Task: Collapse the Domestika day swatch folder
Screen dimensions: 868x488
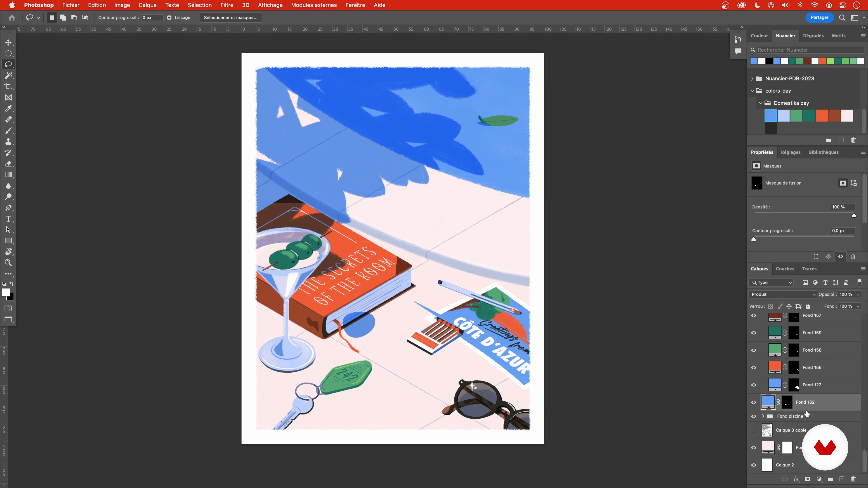Action: pos(760,103)
